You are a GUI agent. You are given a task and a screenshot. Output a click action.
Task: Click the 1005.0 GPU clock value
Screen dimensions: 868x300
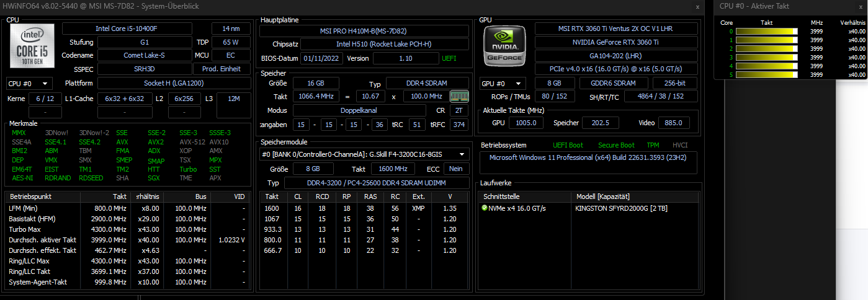[526, 123]
